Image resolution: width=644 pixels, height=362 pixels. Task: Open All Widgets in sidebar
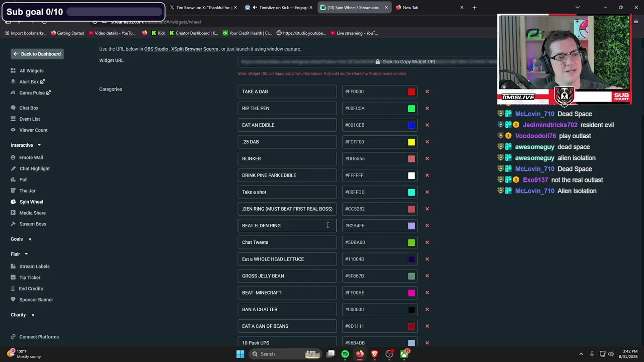[31, 71]
